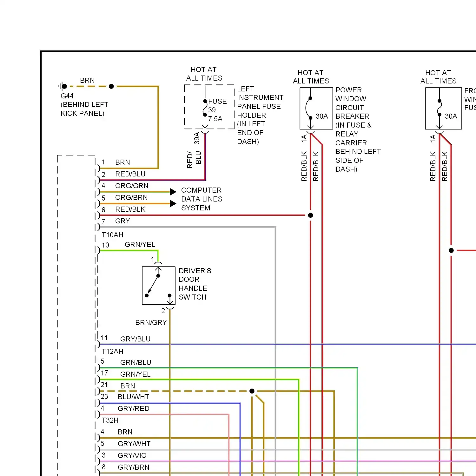
Task: Click 'GRY' wire label at pin 7
Action: (x=122, y=221)
